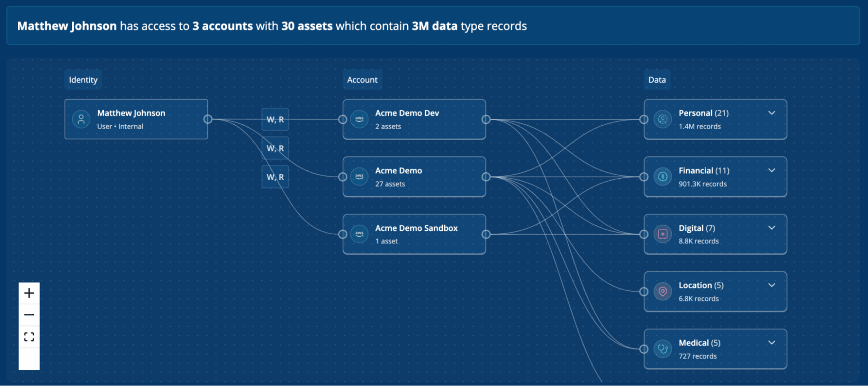
Task: Zoom out the graph with minus button
Action: click(x=29, y=315)
